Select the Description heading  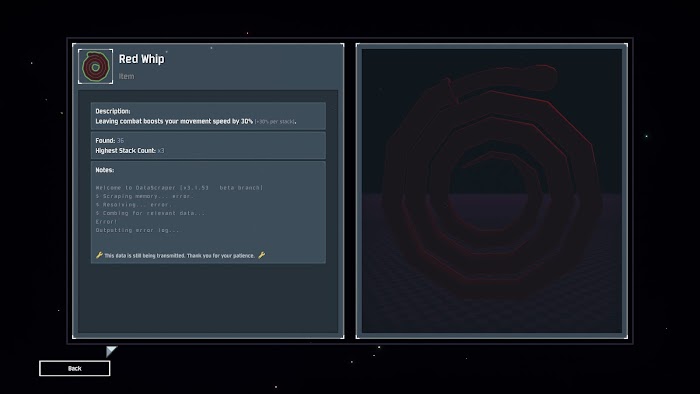pos(113,111)
